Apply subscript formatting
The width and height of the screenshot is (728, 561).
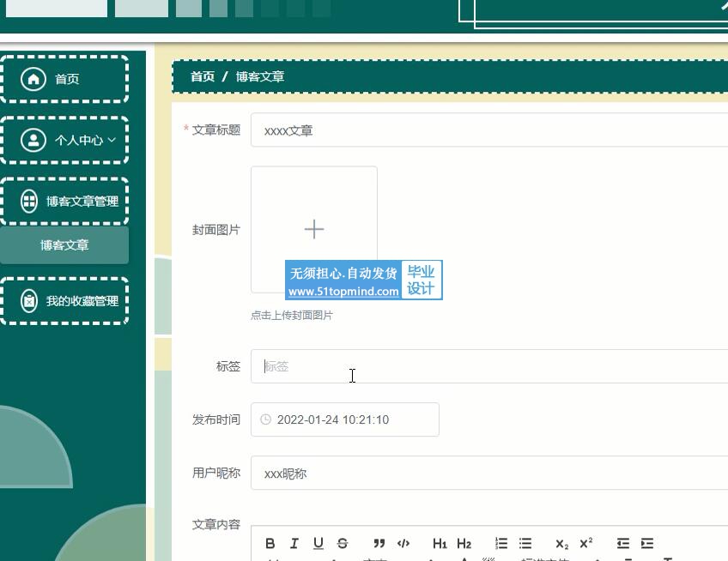pos(561,543)
